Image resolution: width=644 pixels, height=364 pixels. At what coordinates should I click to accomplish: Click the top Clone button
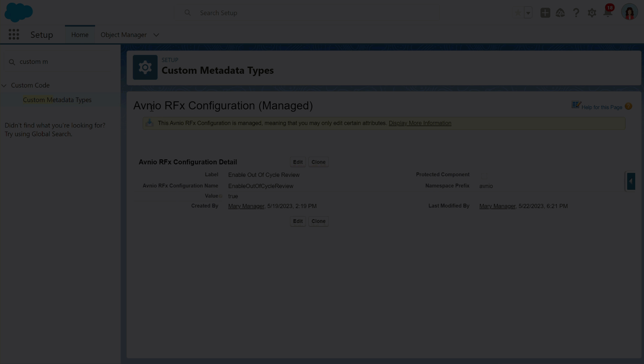pos(318,162)
